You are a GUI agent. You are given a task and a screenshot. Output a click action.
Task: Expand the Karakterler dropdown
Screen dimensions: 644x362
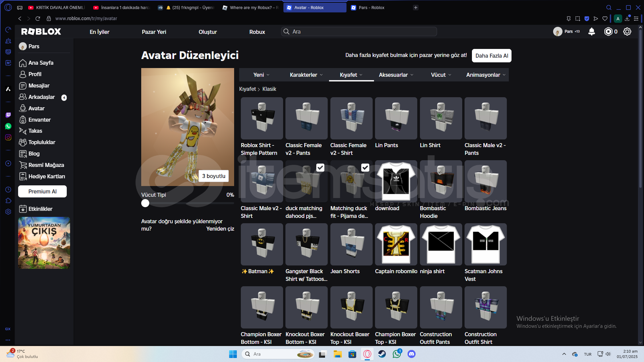306,75
